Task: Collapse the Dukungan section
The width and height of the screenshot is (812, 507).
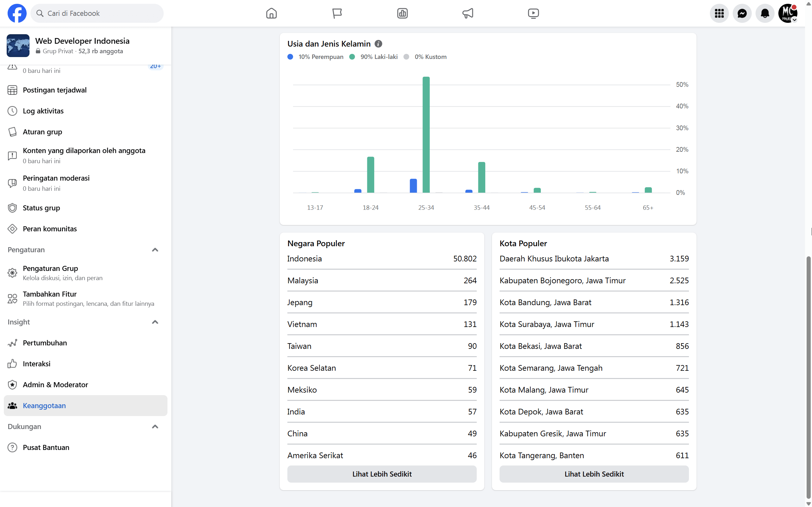Action: (x=155, y=427)
